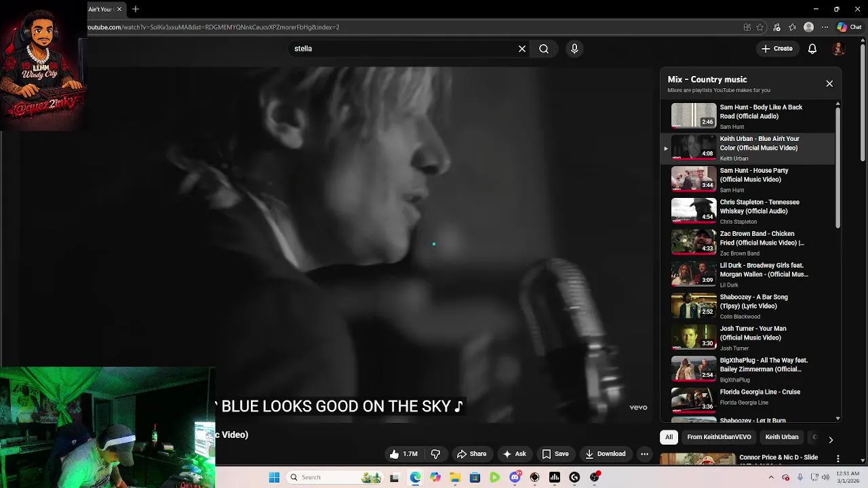Open more actions menu beside Download
Viewport: 868px width, 488px height.
645,454
